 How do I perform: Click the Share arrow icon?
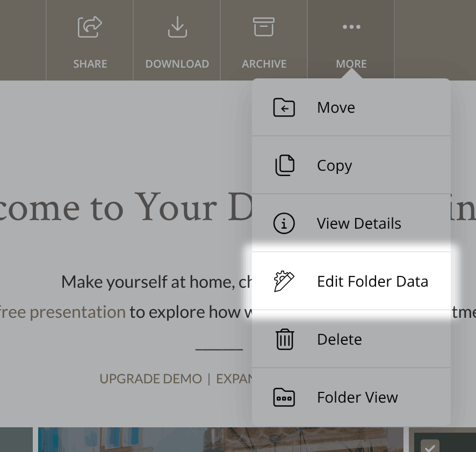tap(90, 27)
